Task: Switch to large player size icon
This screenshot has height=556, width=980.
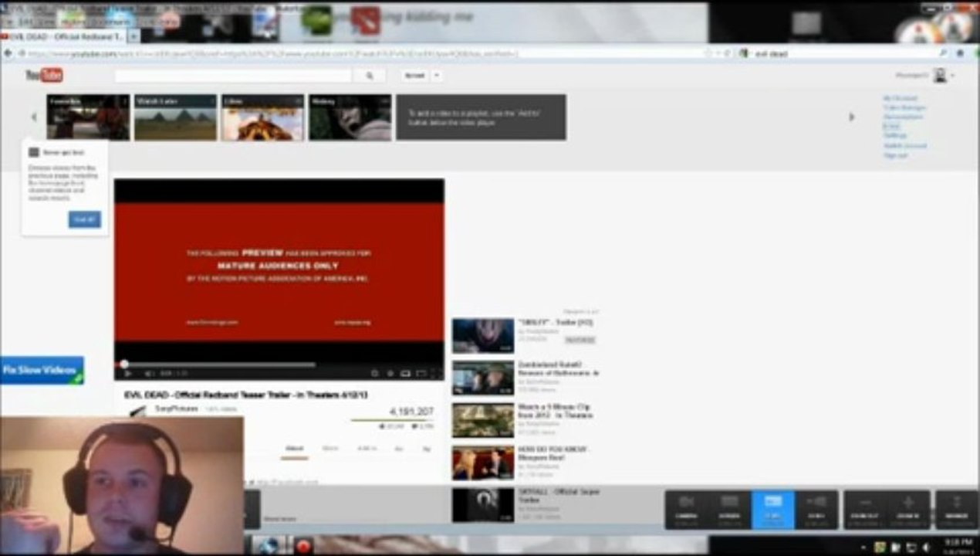Action: (421, 374)
